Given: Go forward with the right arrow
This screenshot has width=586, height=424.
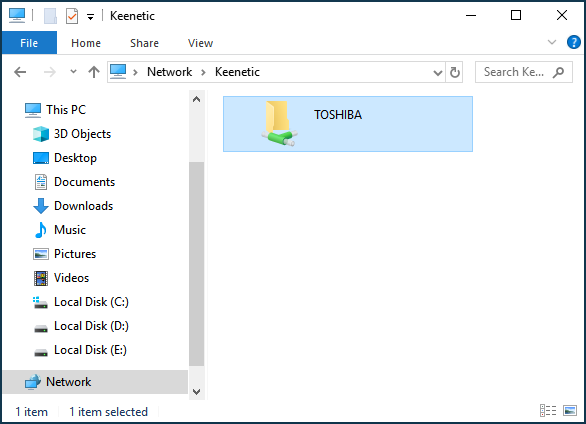Looking at the screenshot, I should tap(50, 72).
